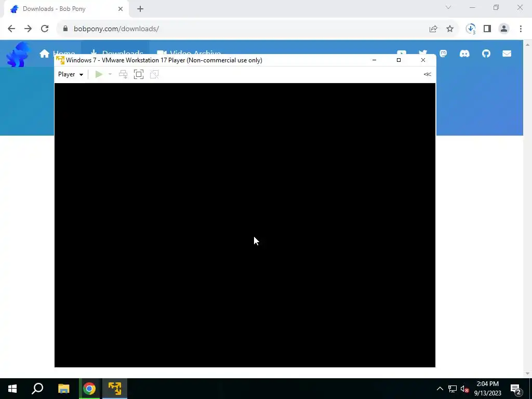
Task: Show hidden system tray icons
Action: pos(440,389)
